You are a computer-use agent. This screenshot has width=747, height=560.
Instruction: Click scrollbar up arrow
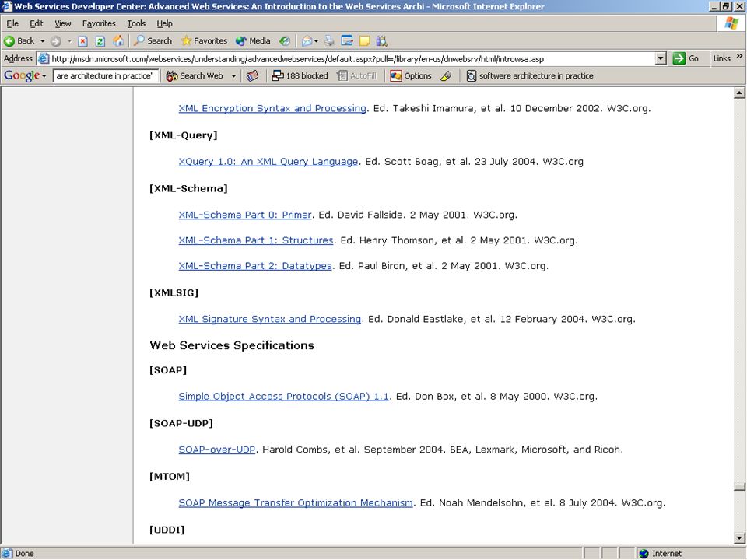(739, 93)
